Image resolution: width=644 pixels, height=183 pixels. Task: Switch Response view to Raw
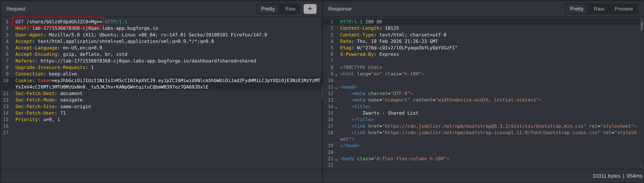click(x=599, y=9)
